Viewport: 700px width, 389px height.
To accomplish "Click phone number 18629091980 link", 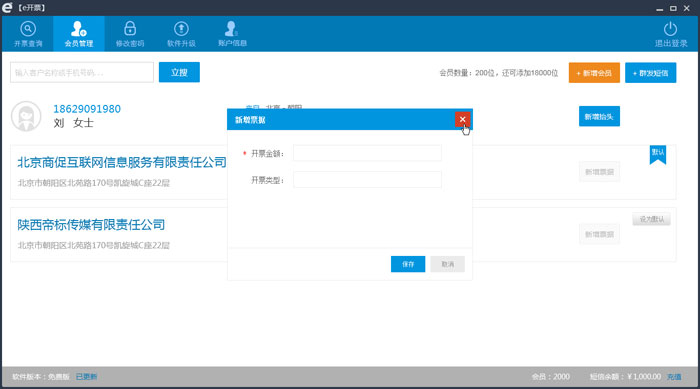I will 87,109.
